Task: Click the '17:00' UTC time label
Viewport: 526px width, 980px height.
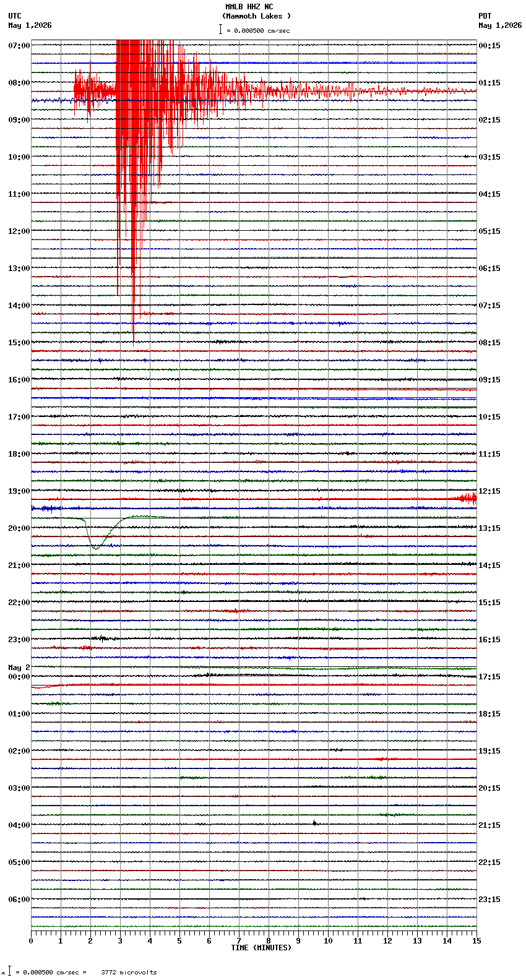Action: [x=19, y=417]
